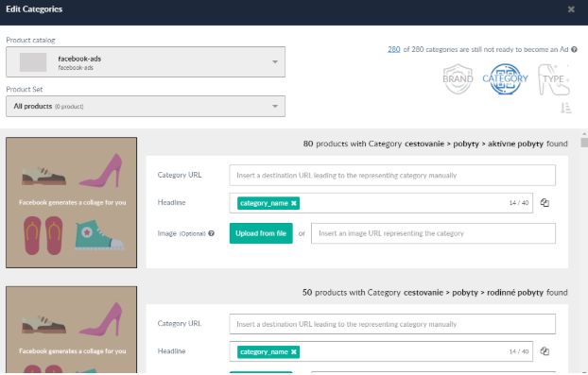Screen dimensions: 588x375
Task: Select the Brand grouping icon
Action: (x=458, y=79)
